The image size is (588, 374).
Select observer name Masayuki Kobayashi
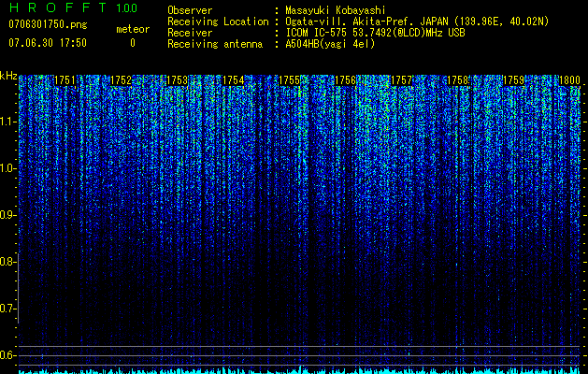(x=336, y=10)
